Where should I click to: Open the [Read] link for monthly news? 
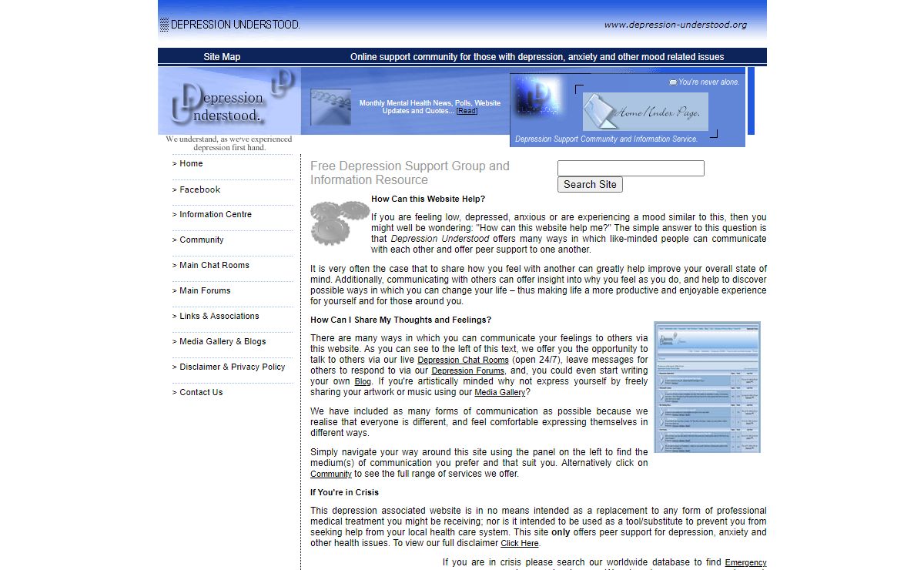[x=467, y=111]
